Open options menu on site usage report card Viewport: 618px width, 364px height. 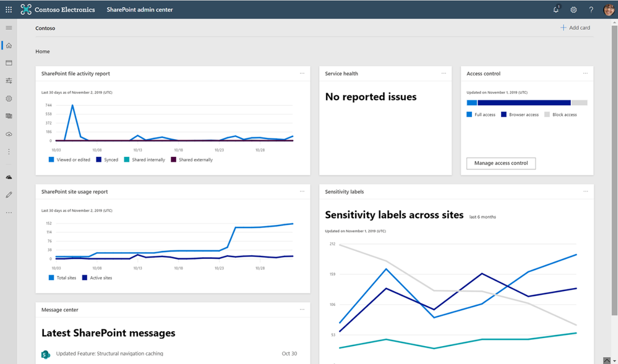pyautogui.click(x=302, y=192)
